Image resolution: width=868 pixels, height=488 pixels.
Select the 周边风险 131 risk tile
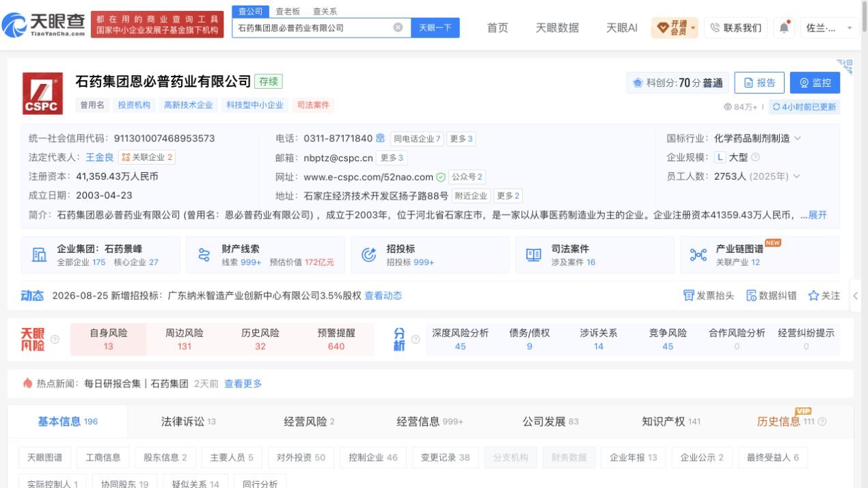[184, 340]
